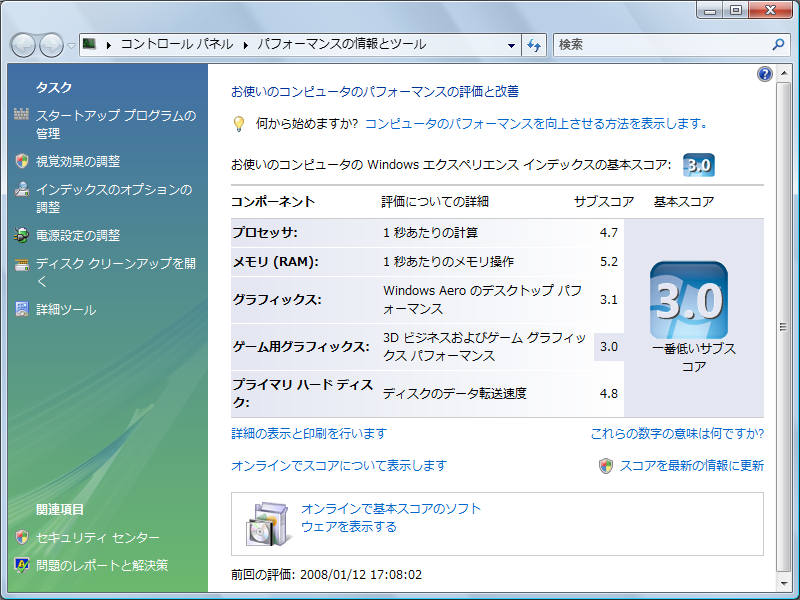The image size is (800, 600).
Task: Close the performance window
Action: pyautogui.click(x=770, y=10)
